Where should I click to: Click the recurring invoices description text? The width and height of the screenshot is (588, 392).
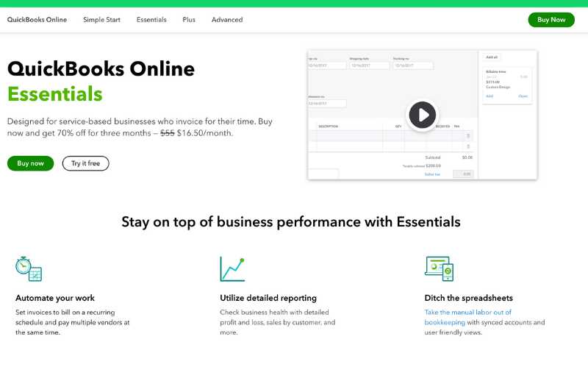(72, 322)
